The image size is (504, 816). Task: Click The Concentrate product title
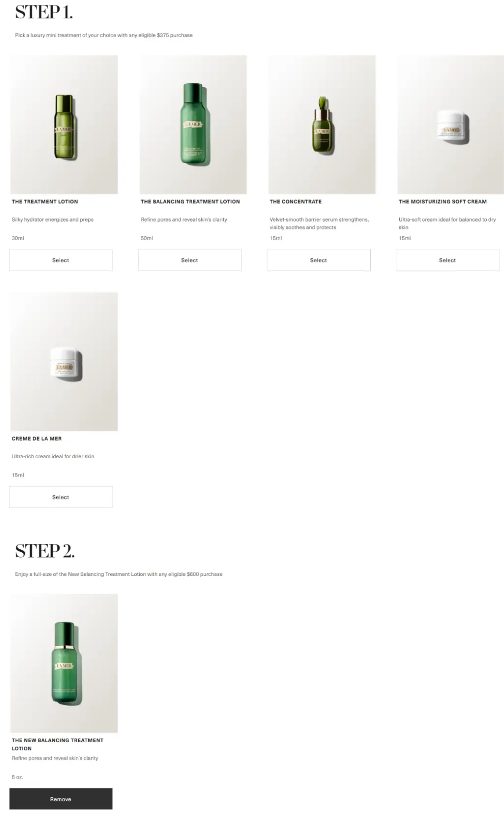pyautogui.click(x=295, y=201)
